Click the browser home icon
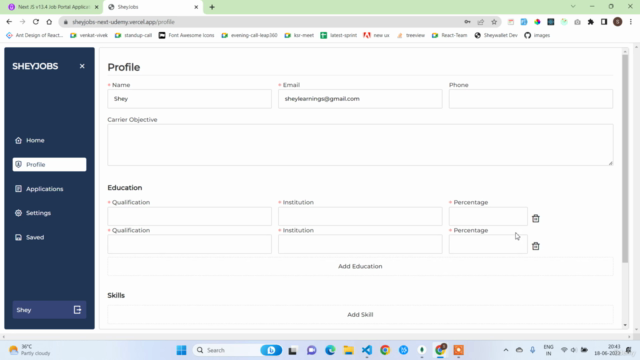Image resolution: width=640 pixels, height=360 pixels. (x=49, y=22)
